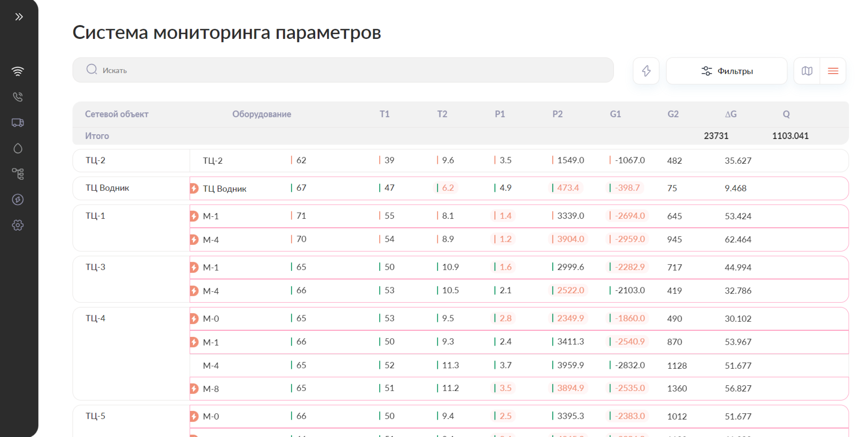Open the ТЦ Водник network object row
This screenshot has width=868, height=437.
107,188
